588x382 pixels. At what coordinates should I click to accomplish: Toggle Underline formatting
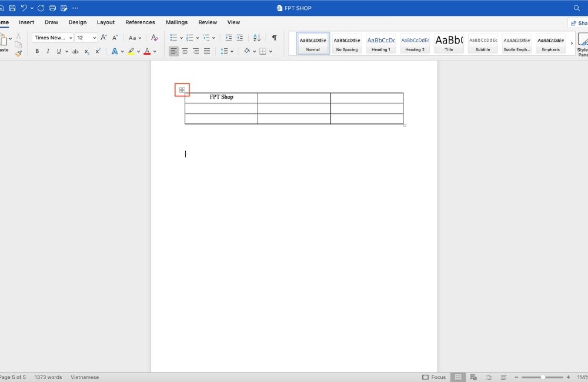coord(59,51)
